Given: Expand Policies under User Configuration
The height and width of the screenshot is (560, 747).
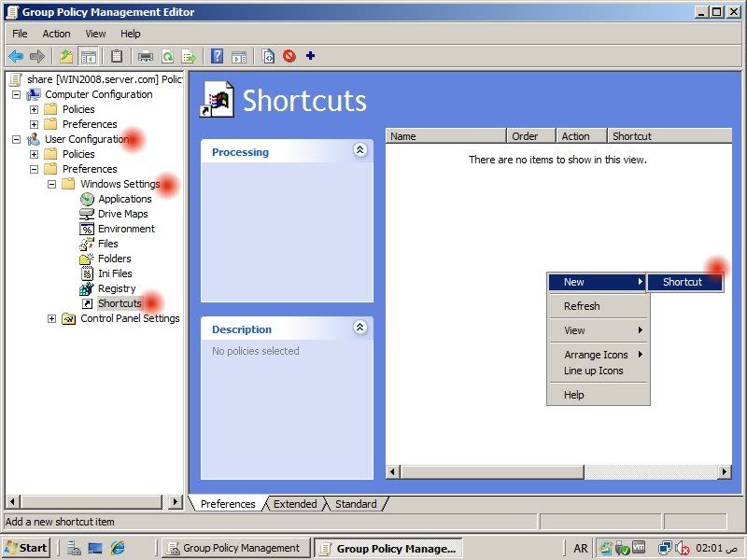Looking at the screenshot, I should (34, 154).
